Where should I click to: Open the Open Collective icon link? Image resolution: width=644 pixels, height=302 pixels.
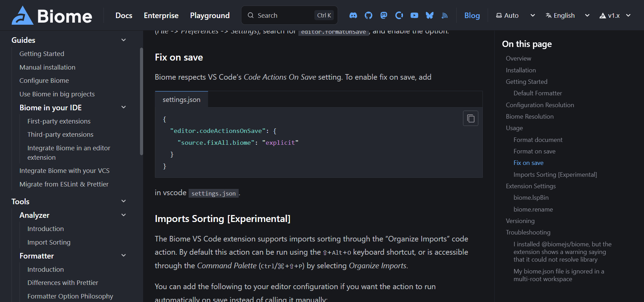[399, 15]
